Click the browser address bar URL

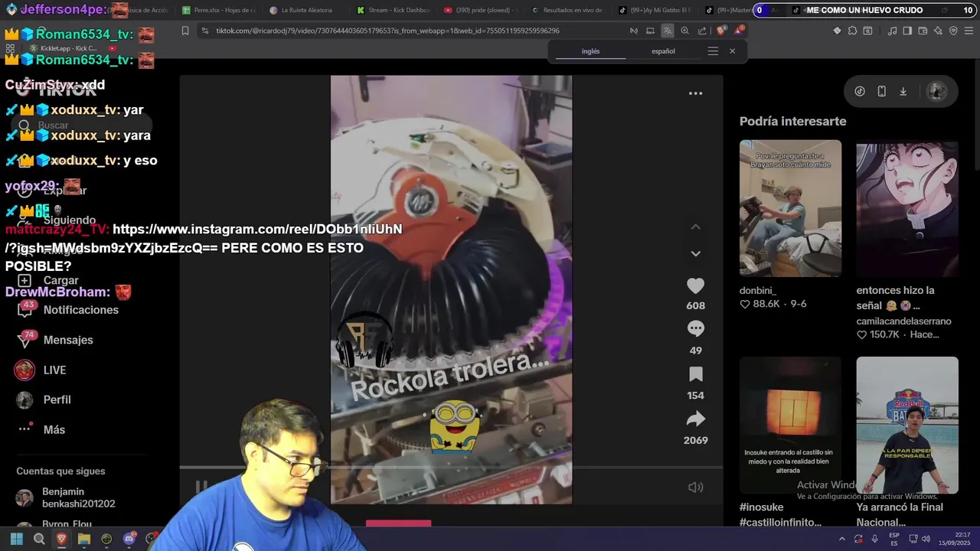click(387, 31)
